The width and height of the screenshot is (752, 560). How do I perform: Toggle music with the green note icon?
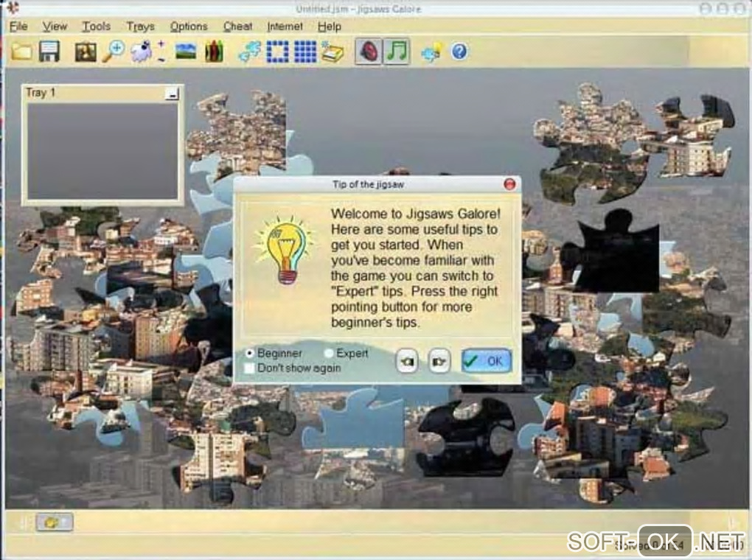pos(397,52)
